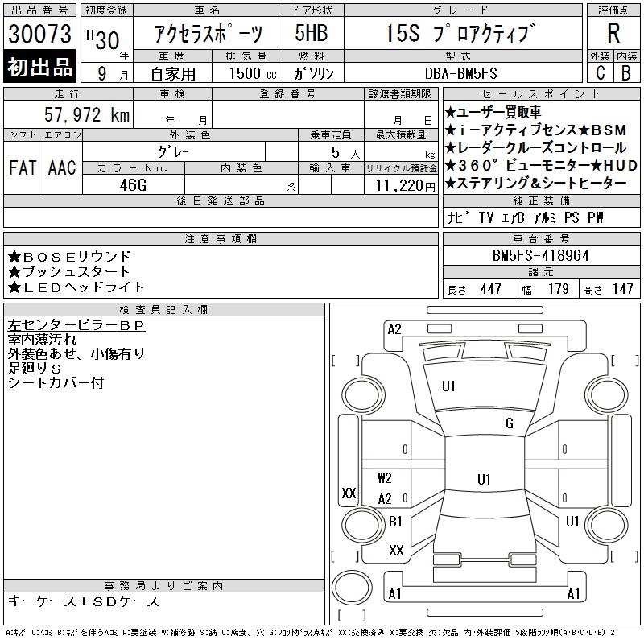Click the right "A1" mark on the rear bumper
644x644 pixels.
[x=573, y=594]
